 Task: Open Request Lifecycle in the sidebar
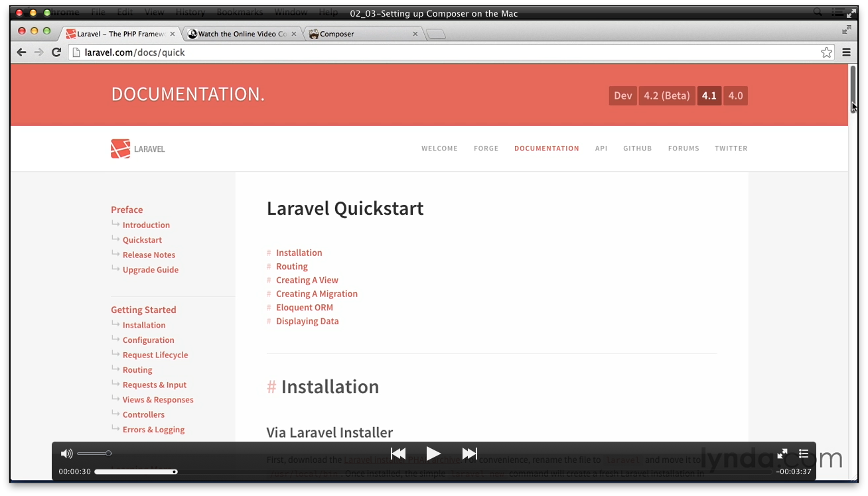coord(155,355)
